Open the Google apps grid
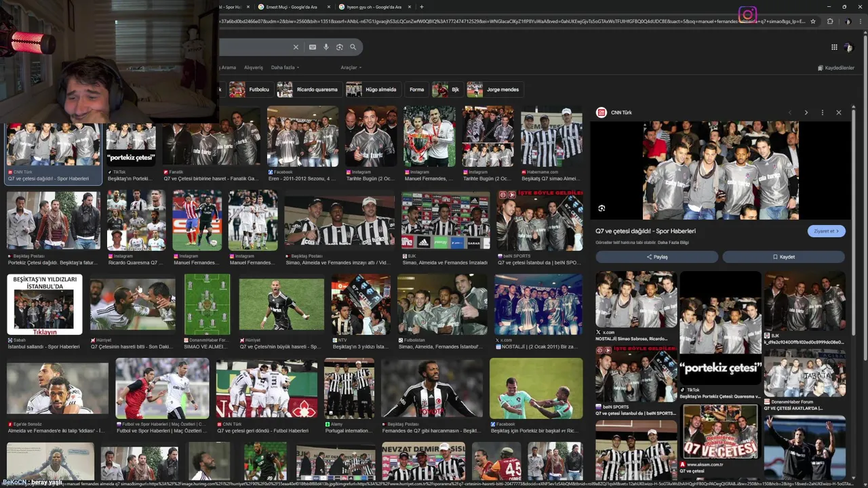 (x=834, y=47)
